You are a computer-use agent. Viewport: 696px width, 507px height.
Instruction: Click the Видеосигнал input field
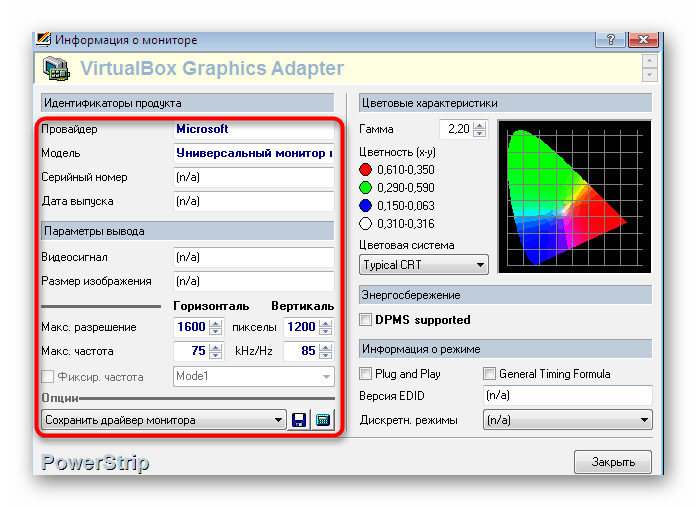254,257
